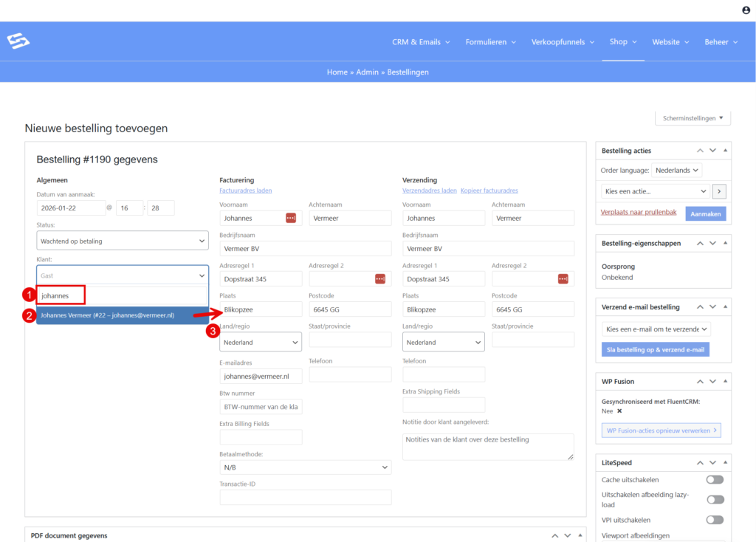
Task: Click Verplaats naar prullenbak link
Action: (639, 213)
